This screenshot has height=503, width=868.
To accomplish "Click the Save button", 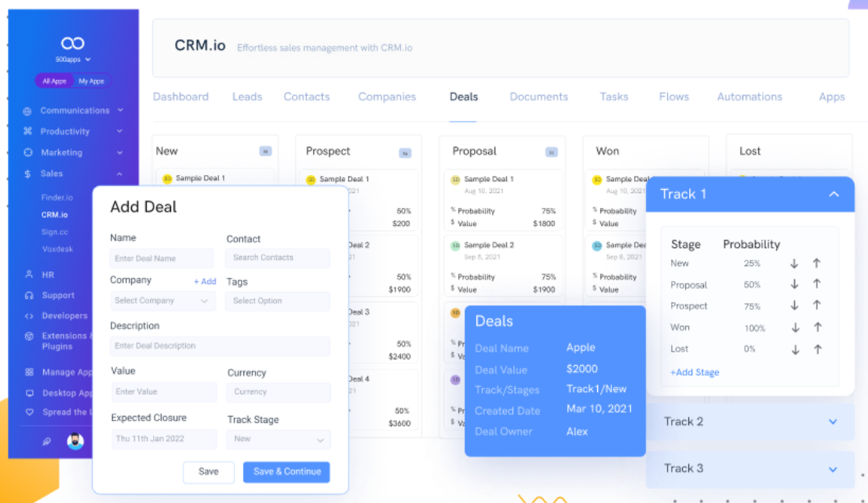I will (209, 472).
